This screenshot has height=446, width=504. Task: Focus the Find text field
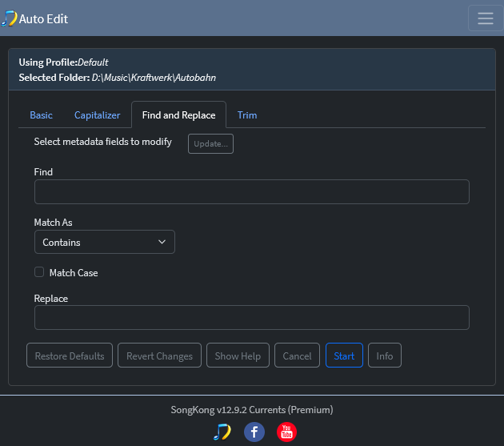click(252, 192)
